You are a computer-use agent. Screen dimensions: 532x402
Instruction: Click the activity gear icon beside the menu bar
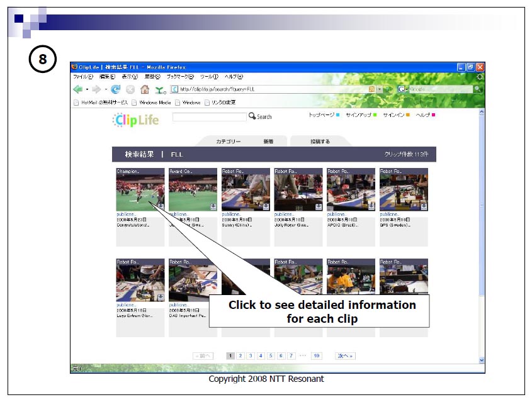tap(479, 77)
